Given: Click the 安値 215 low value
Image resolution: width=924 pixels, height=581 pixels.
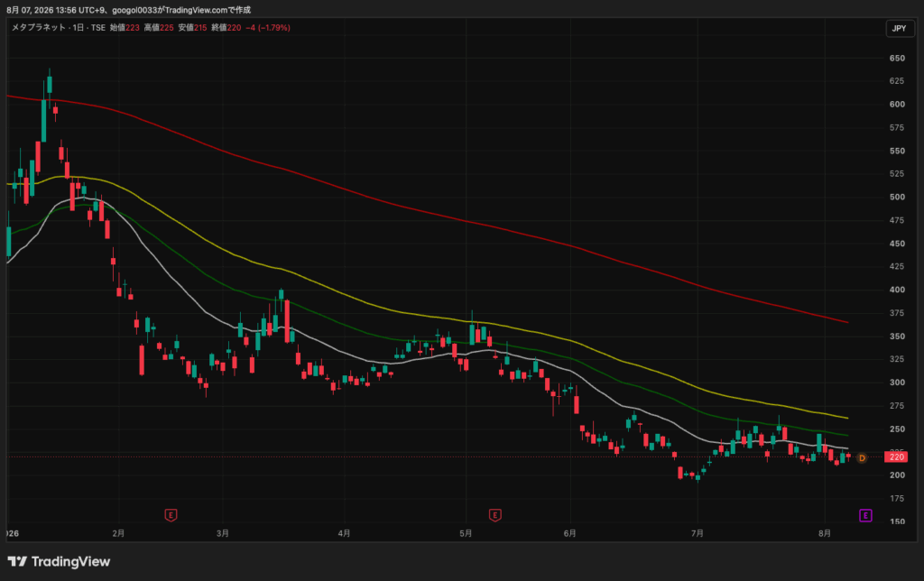Looking at the screenshot, I should point(193,28).
